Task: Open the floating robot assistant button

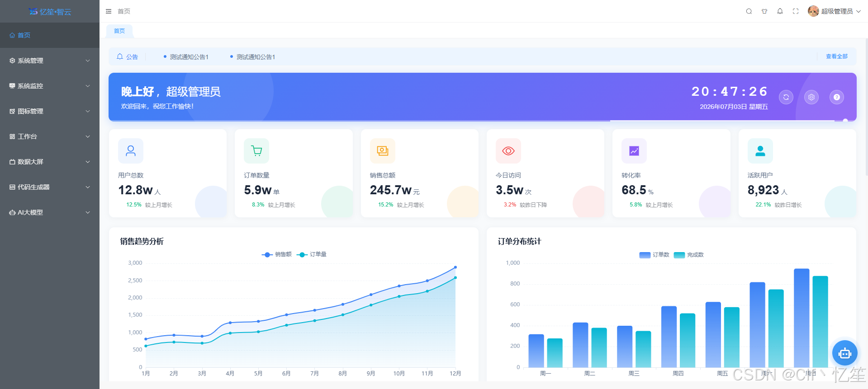Action: (x=845, y=353)
